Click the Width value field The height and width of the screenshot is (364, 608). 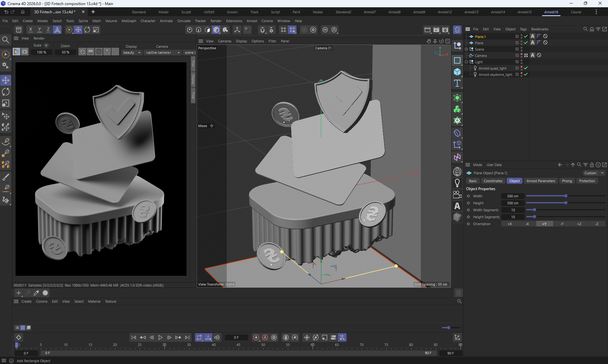pos(513,196)
